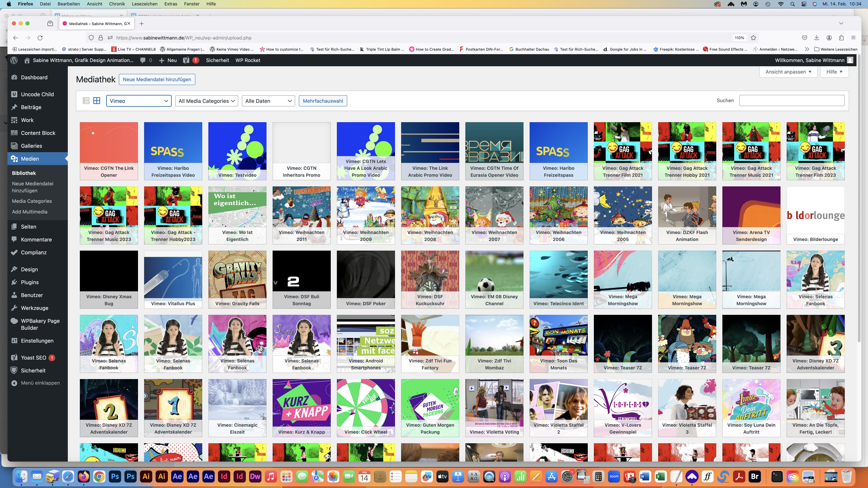Open Sicherheit link in admin bar

(x=217, y=60)
